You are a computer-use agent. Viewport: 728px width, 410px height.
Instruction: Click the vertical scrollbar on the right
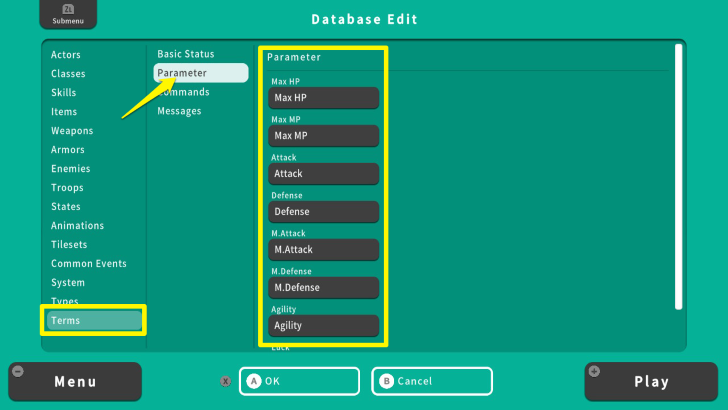[x=678, y=176]
